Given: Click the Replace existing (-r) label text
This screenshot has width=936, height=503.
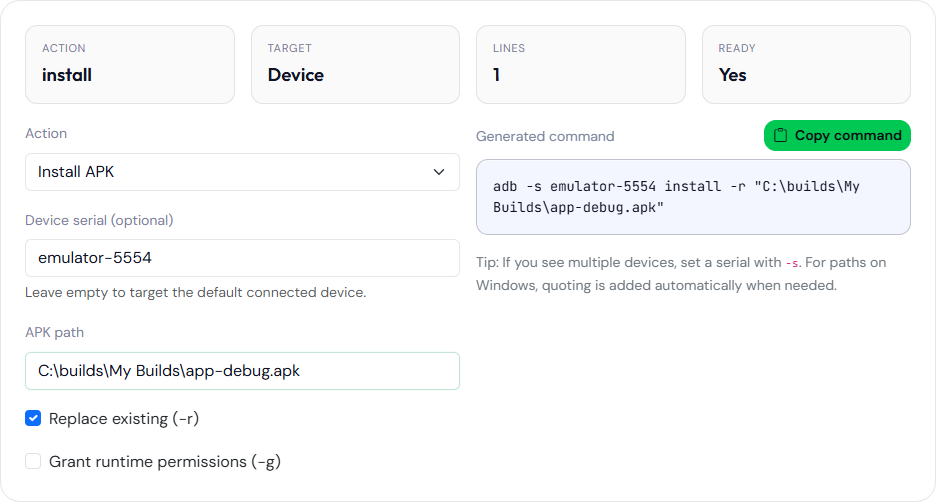Looking at the screenshot, I should point(124,419).
